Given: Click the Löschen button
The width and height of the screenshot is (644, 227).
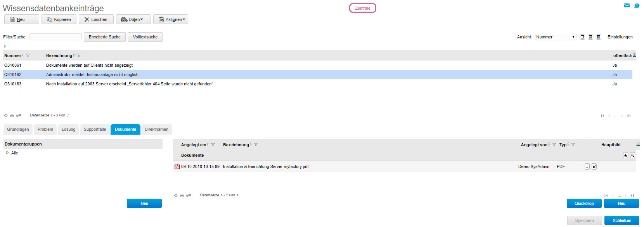Looking at the screenshot, I should [x=96, y=19].
